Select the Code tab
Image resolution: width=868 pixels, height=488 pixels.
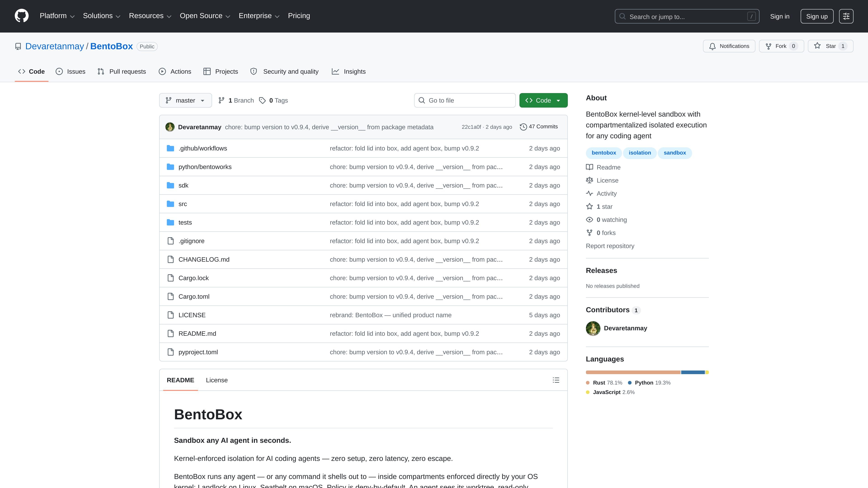(x=31, y=71)
